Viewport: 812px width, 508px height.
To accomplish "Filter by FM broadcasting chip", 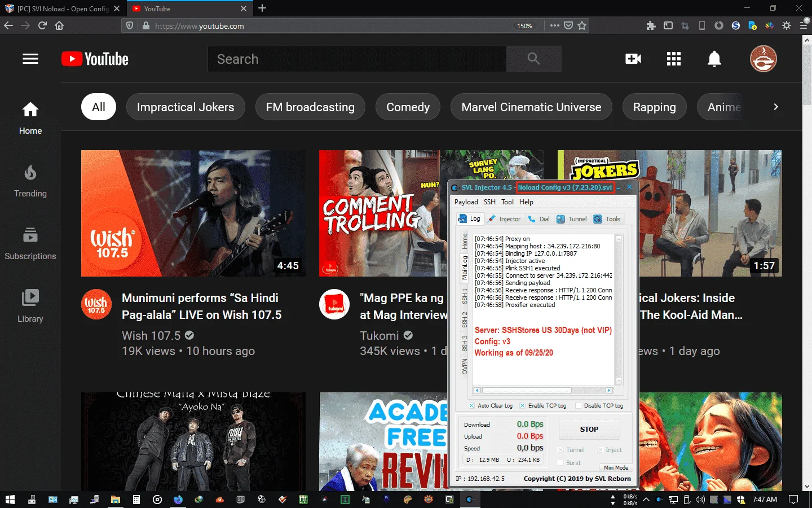I will tap(310, 107).
